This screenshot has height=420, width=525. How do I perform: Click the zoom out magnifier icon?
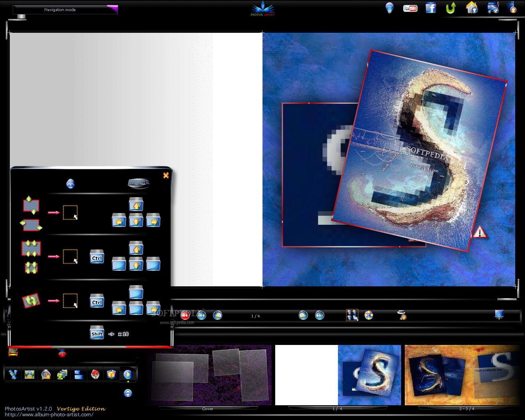point(402,315)
